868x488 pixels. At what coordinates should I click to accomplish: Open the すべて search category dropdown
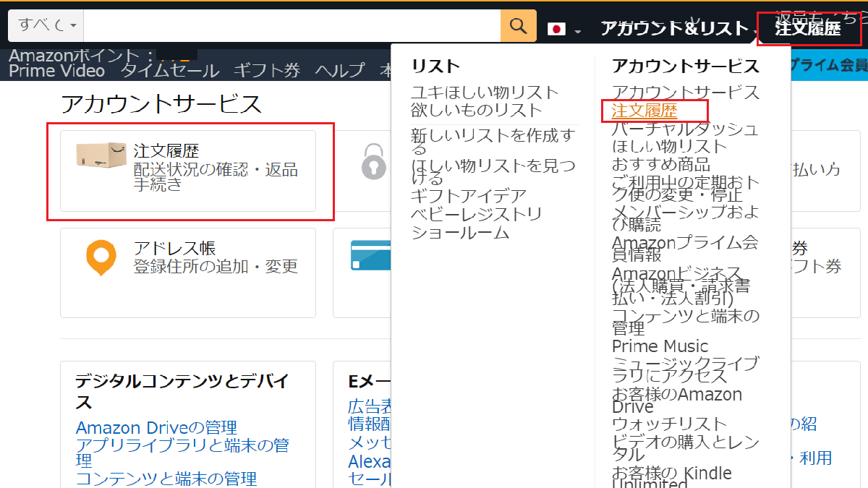click(46, 26)
